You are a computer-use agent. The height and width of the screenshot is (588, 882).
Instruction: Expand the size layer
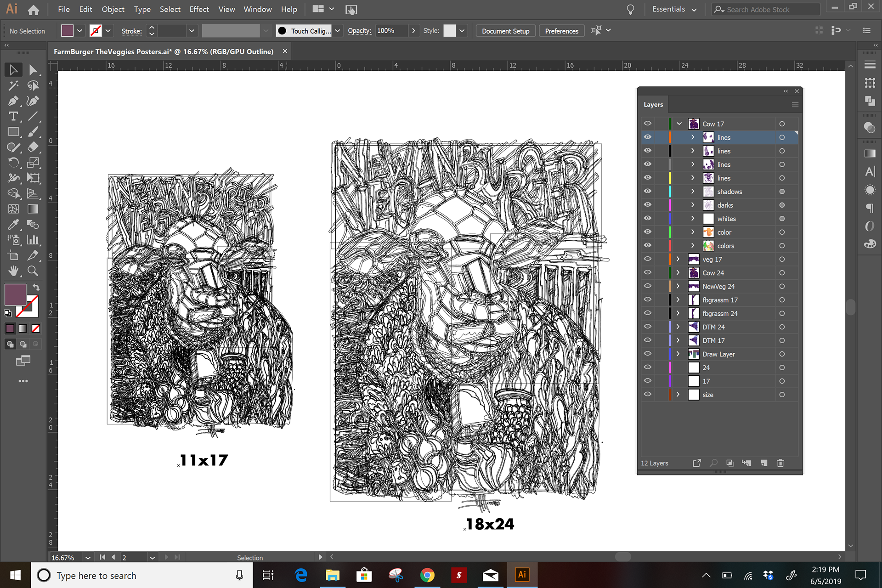click(x=678, y=394)
